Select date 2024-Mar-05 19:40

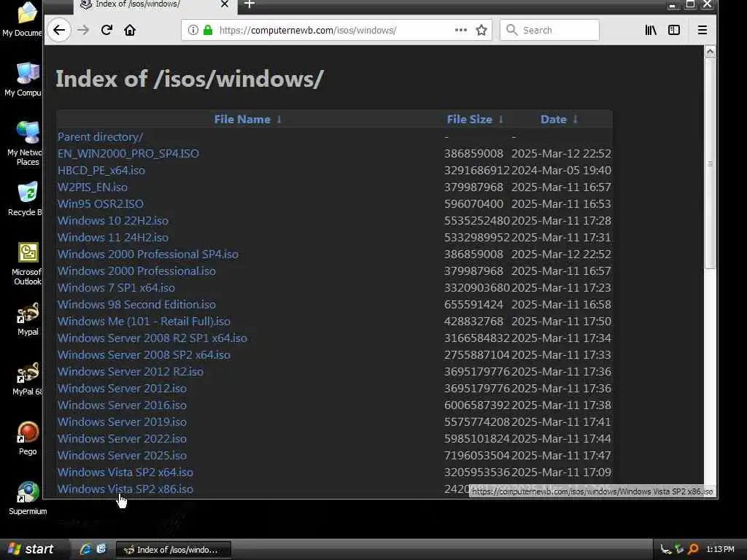point(561,170)
